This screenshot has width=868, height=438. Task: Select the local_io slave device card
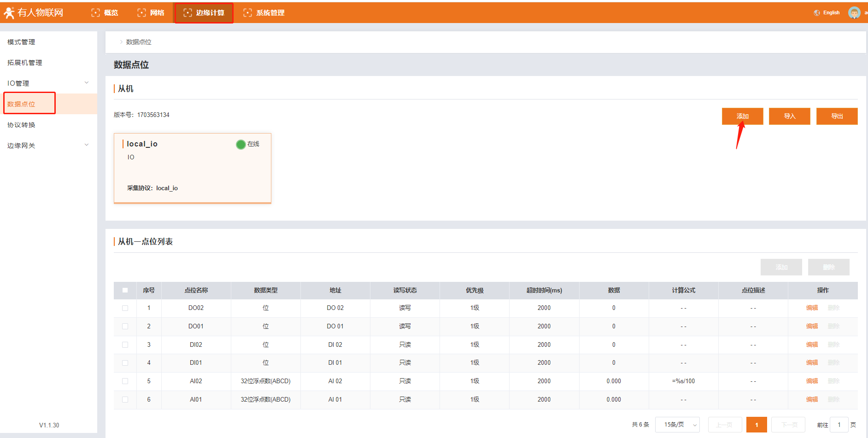192,168
